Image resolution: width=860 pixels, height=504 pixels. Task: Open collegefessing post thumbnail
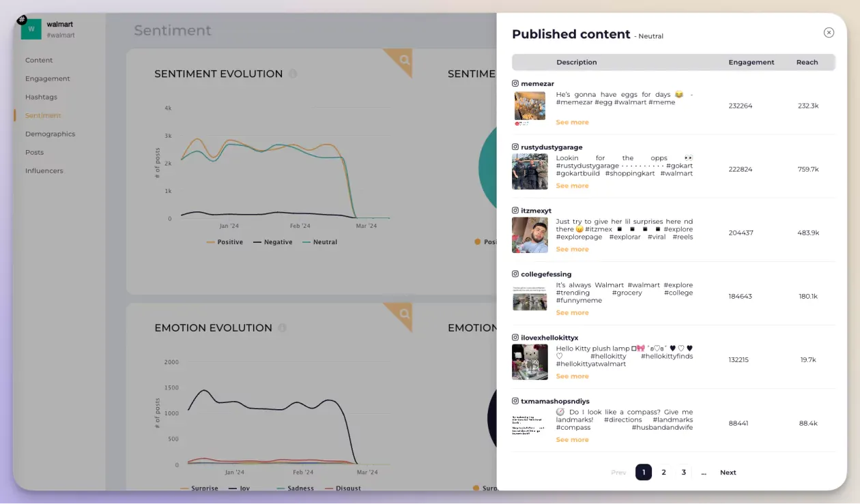click(x=530, y=298)
